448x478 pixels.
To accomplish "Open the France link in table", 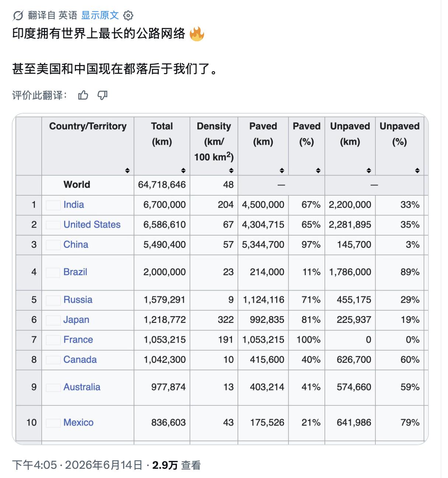I will click(x=78, y=340).
